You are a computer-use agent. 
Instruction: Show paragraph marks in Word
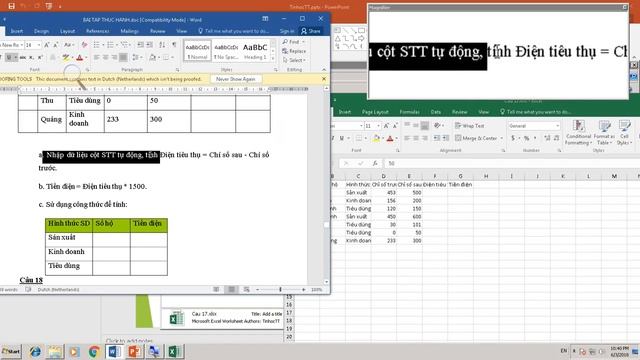pos(174,45)
